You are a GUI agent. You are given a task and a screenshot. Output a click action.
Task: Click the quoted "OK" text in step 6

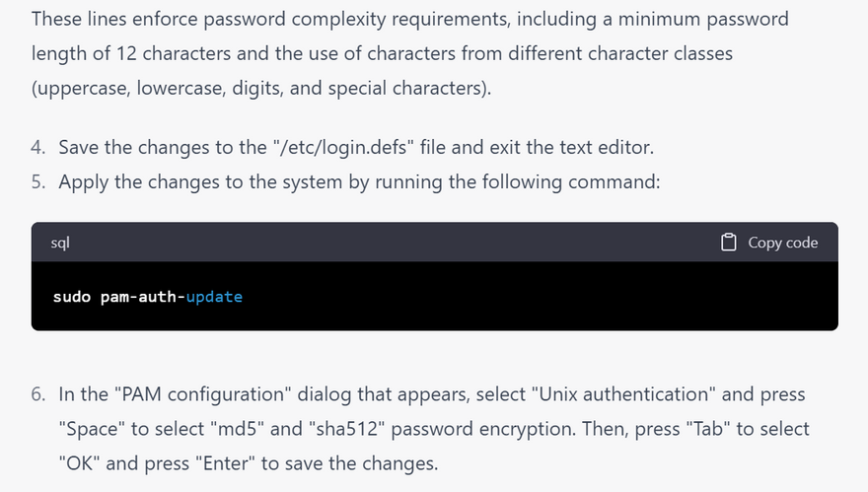[80, 463]
